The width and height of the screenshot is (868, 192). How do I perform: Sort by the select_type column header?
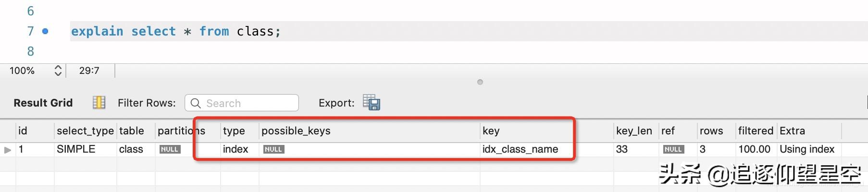pos(85,131)
